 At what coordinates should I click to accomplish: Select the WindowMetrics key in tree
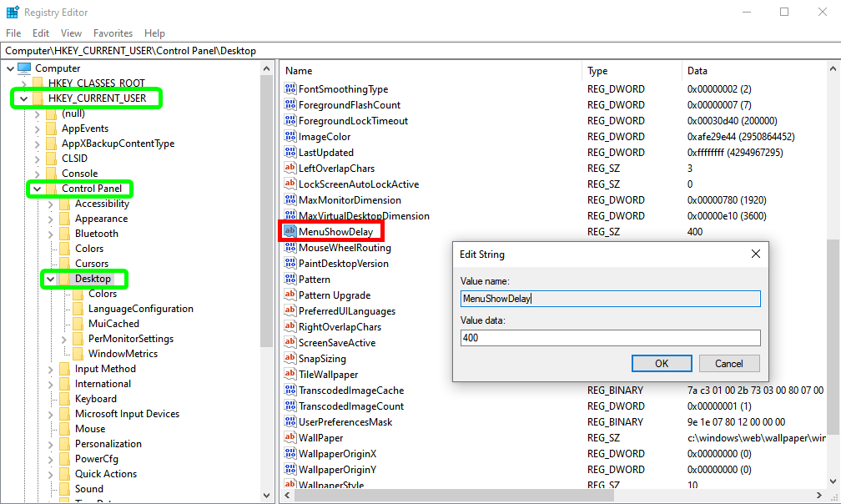(123, 354)
